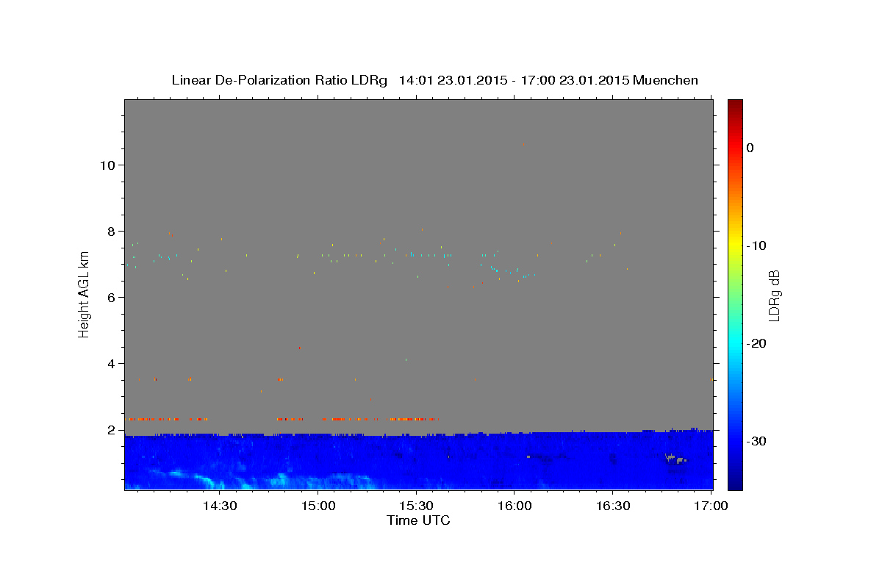Click the colorbar label '-10'

[x=756, y=245]
